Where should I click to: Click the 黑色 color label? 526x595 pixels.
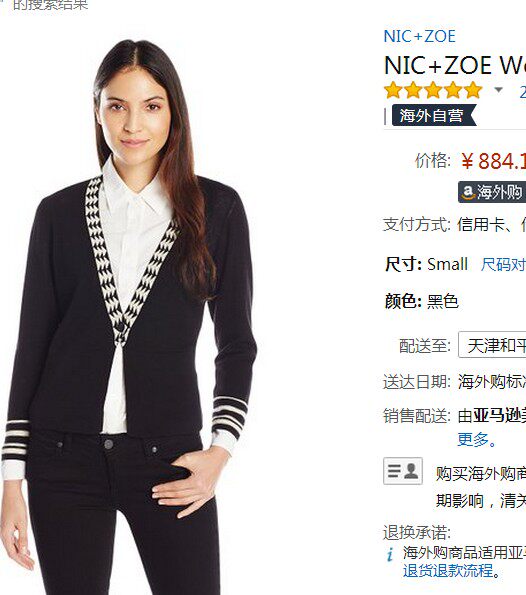pyautogui.click(x=443, y=302)
